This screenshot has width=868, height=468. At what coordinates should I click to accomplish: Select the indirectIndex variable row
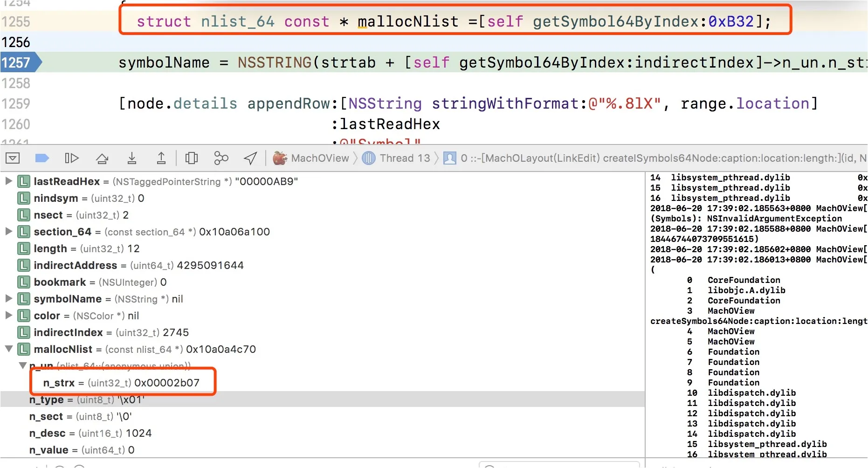point(323,332)
